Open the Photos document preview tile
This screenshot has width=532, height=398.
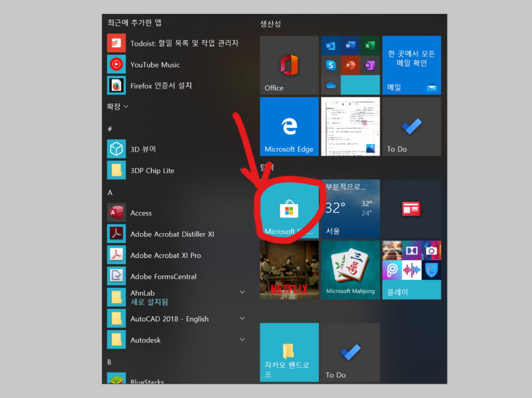click(350, 126)
